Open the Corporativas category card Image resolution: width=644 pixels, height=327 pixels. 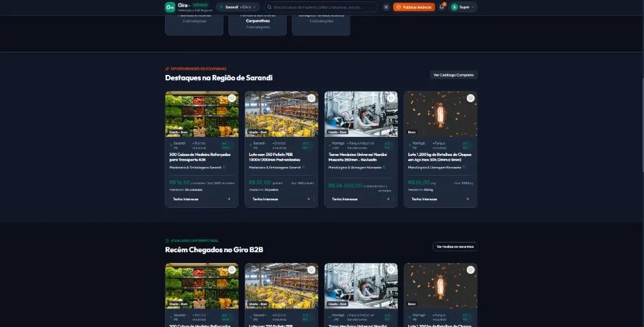pyautogui.click(x=258, y=25)
